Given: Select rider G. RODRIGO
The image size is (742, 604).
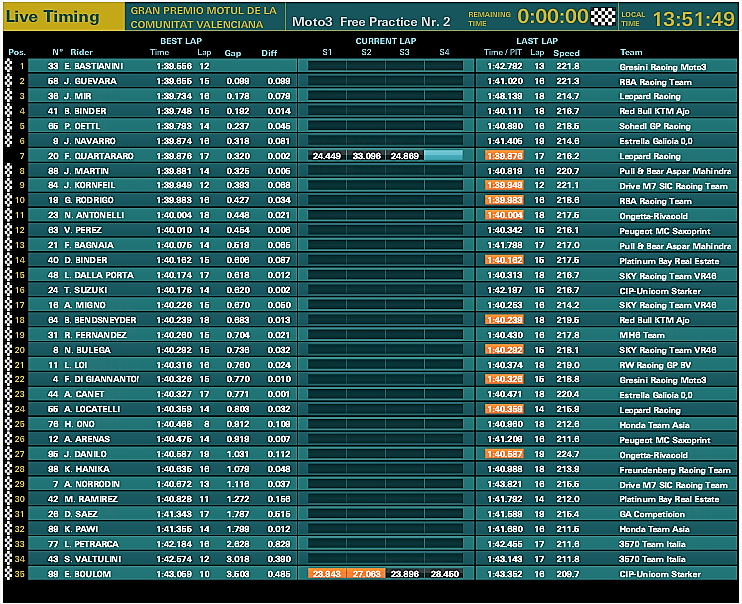Looking at the screenshot, I should click(x=89, y=200).
